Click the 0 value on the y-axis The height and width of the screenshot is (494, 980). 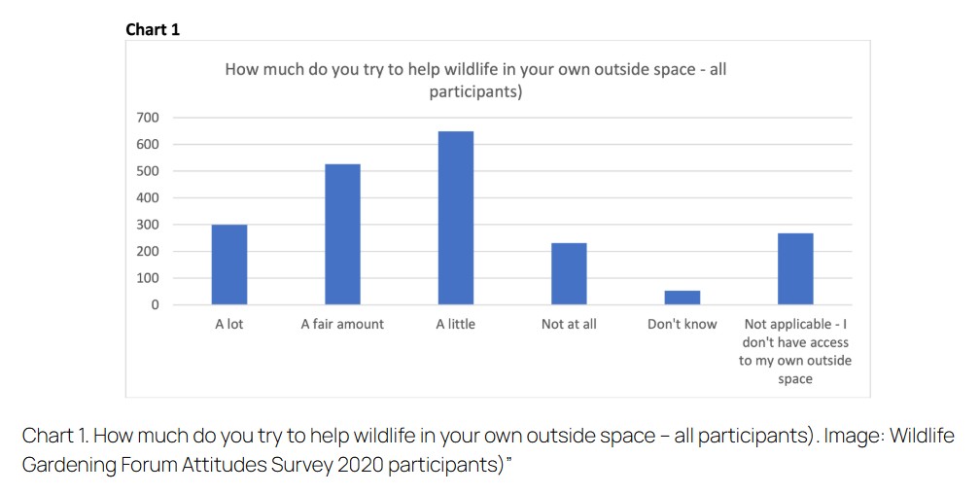154,304
